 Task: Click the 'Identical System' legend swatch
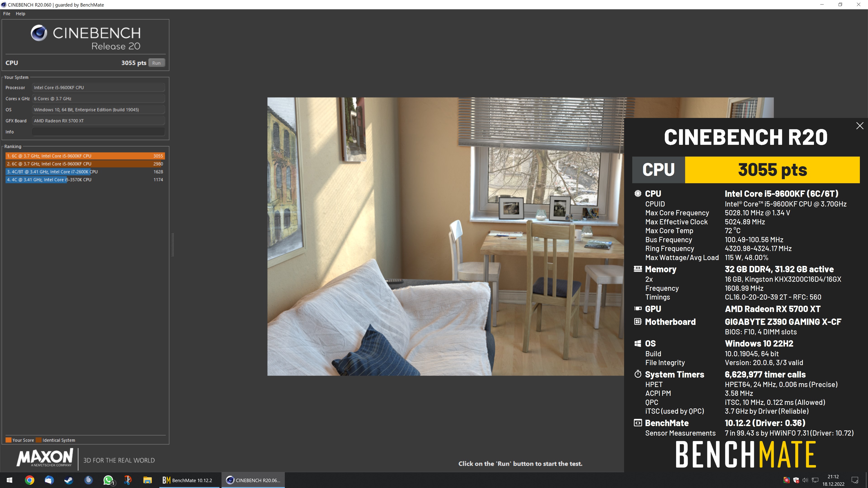[x=38, y=440]
